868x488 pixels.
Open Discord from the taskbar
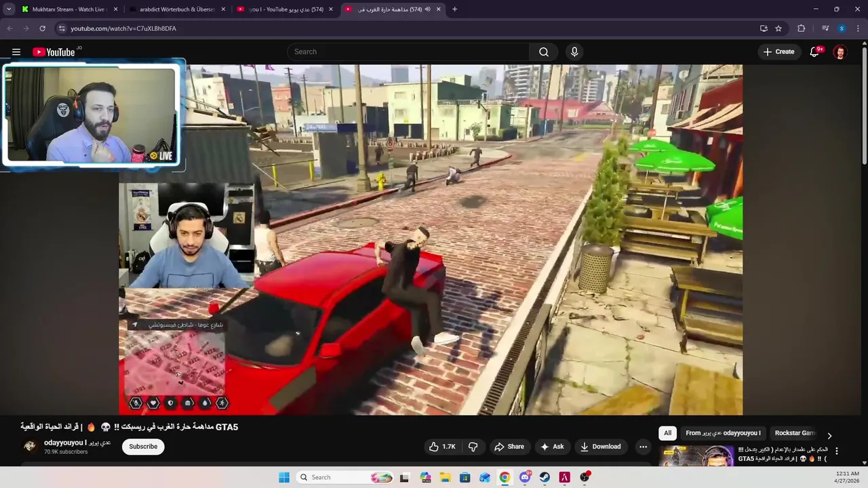pos(525,477)
